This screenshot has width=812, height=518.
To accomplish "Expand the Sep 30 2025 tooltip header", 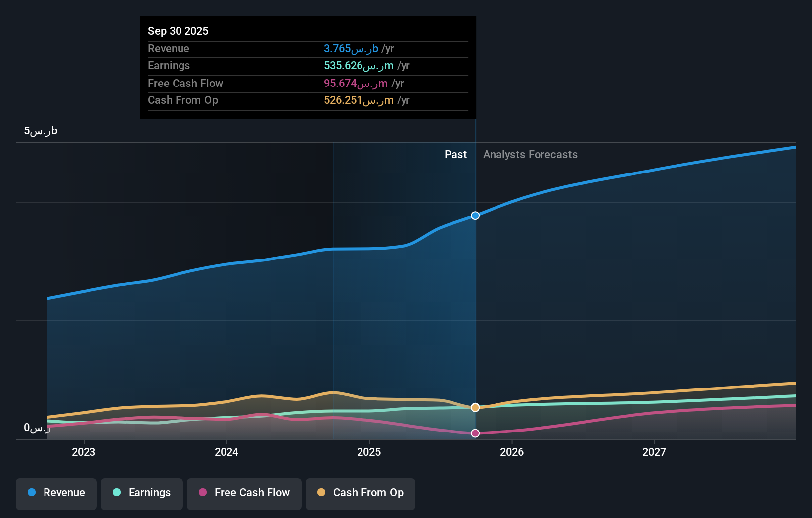I will (x=178, y=31).
